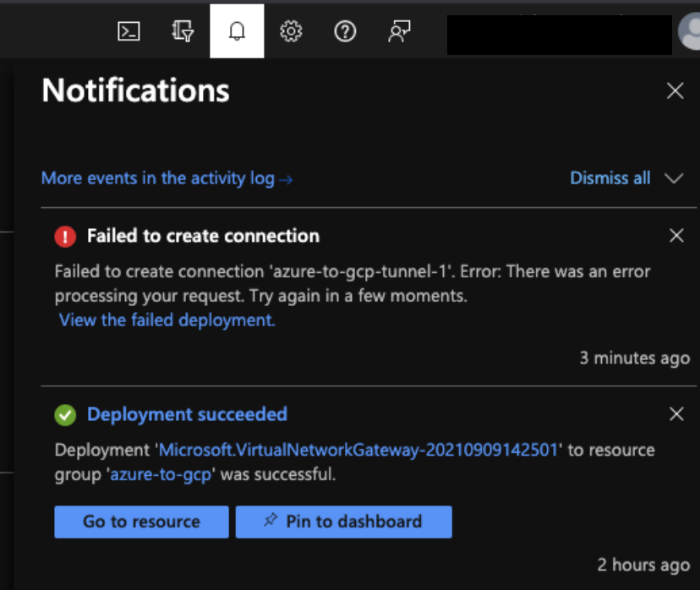
Task: Expand the Dismiss all chevron dropdown
Action: click(674, 178)
